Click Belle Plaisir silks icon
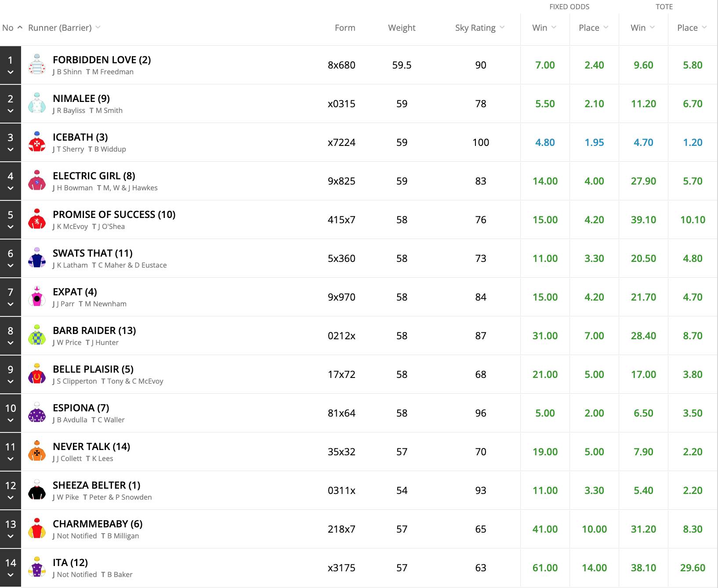The image size is (718, 588). click(37, 374)
